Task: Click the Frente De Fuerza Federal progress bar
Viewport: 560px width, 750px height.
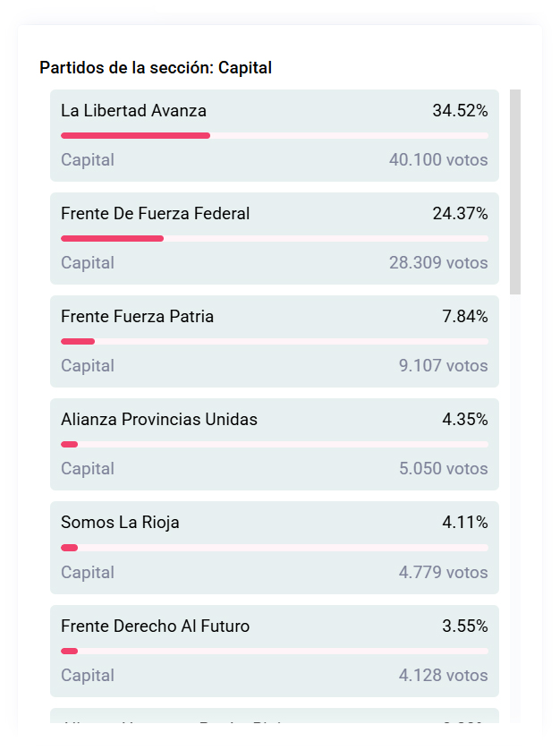Action: 274,238
